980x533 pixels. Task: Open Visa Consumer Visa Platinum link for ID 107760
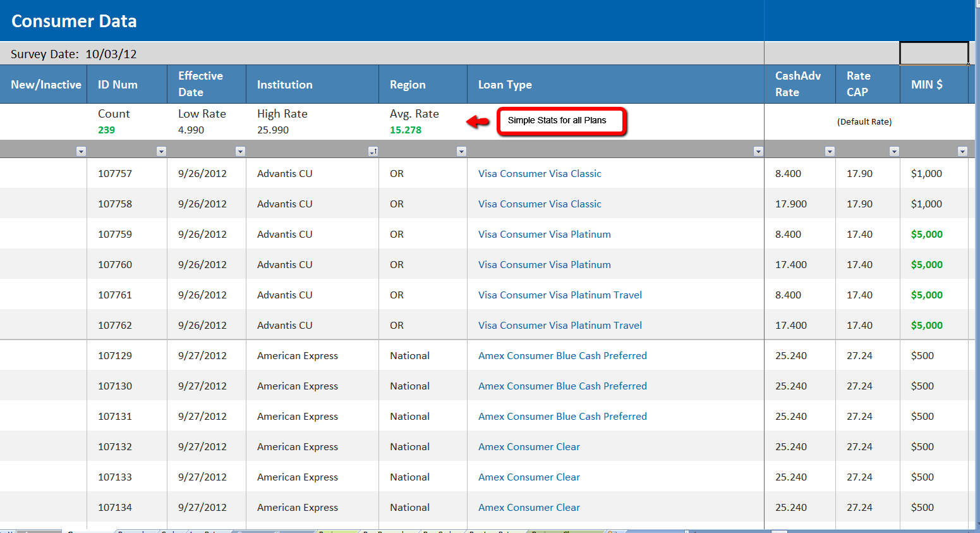[x=545, y=264]
